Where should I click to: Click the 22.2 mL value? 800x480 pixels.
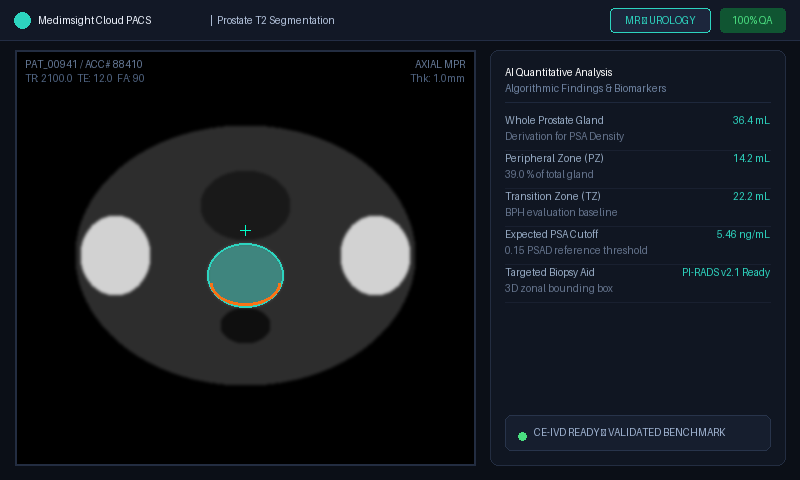(x=752, y=196)
